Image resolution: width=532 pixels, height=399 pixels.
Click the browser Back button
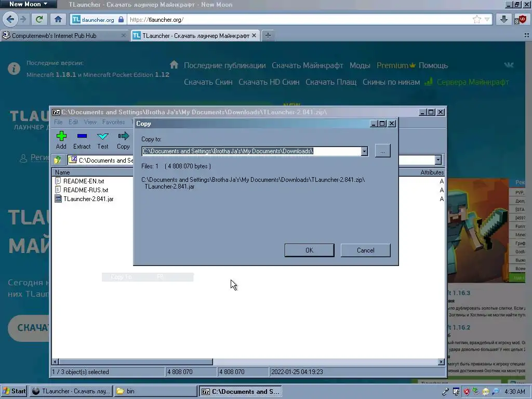tap(10, 19)
